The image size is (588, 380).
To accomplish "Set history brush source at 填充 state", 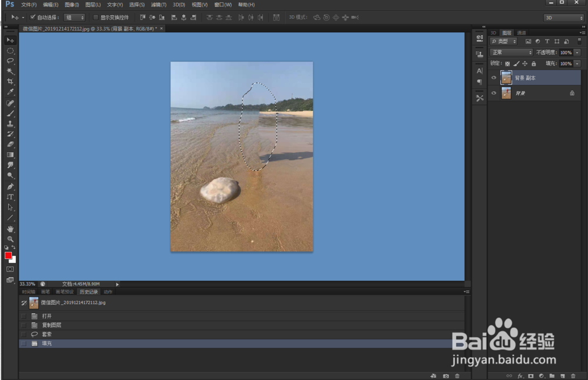I will [x=24, y=343].
